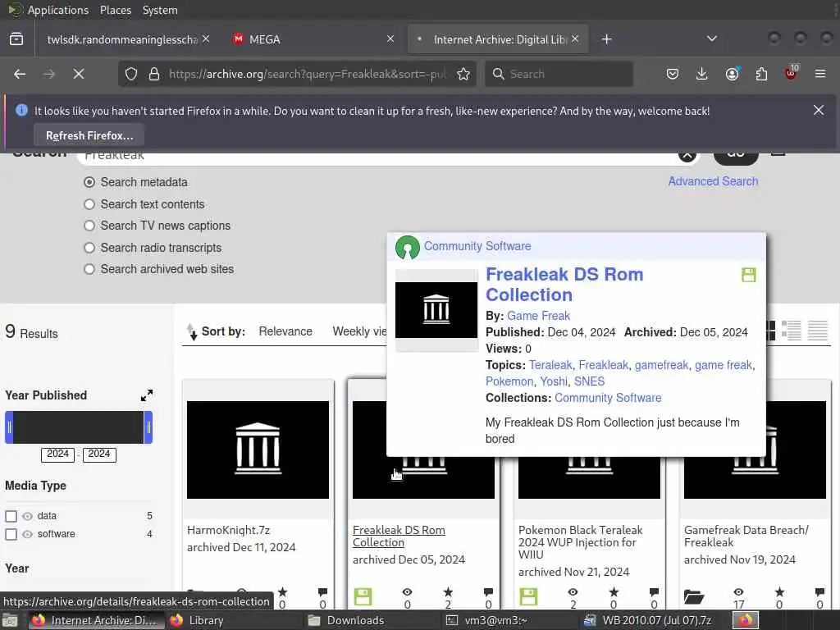This screenshot has height=630, width=840.
Task: Stop the page load in the toolbar
Action: pyautogui.click(x=79, y=74)
